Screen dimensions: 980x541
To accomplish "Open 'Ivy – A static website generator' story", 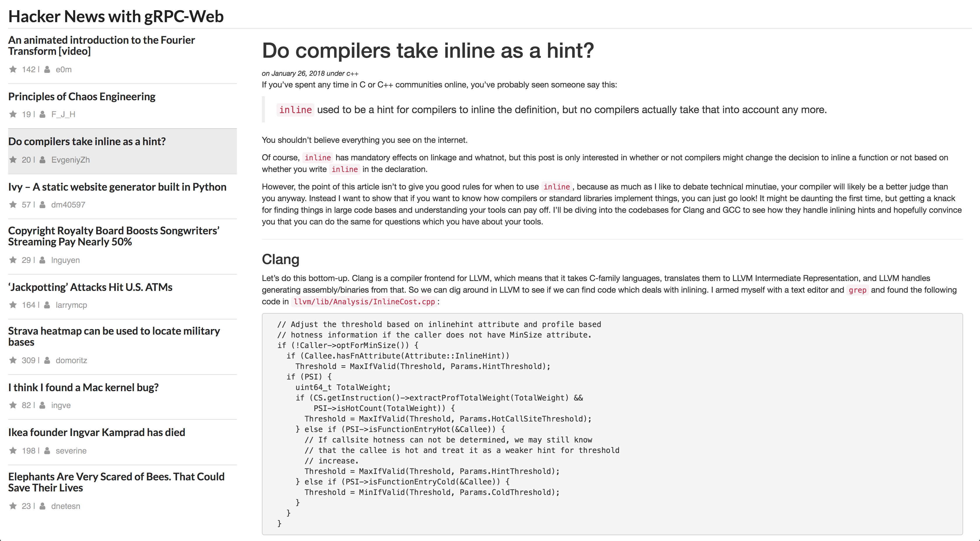I will coord(117,187).
